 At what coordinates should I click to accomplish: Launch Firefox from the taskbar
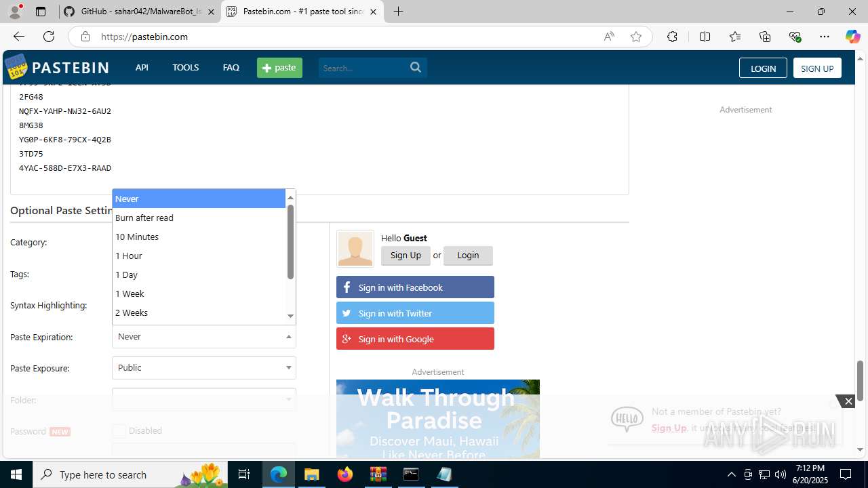pos(345,474)
